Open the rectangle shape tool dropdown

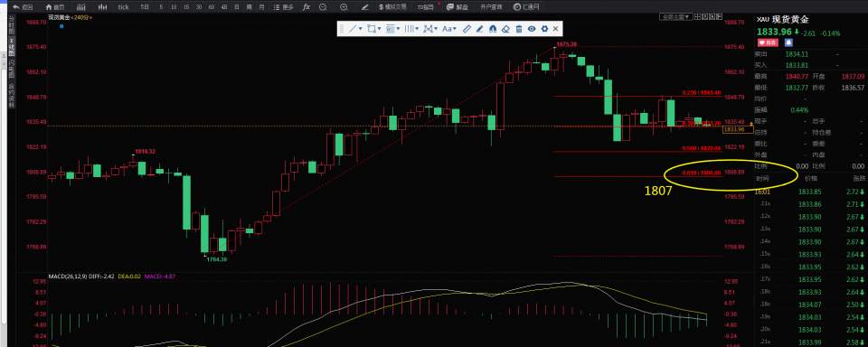[374, 29]
